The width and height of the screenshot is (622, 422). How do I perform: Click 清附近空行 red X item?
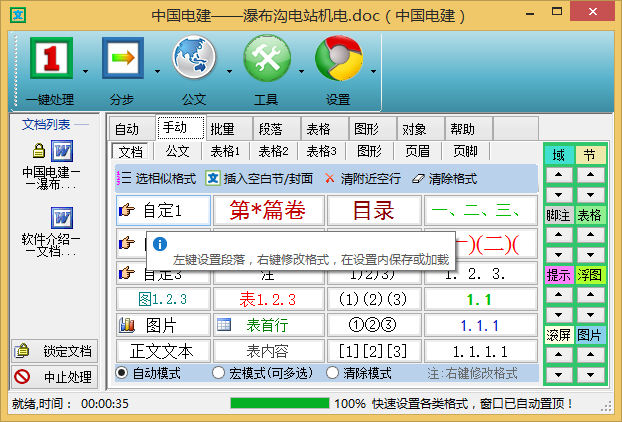click(x=363, y=179)
